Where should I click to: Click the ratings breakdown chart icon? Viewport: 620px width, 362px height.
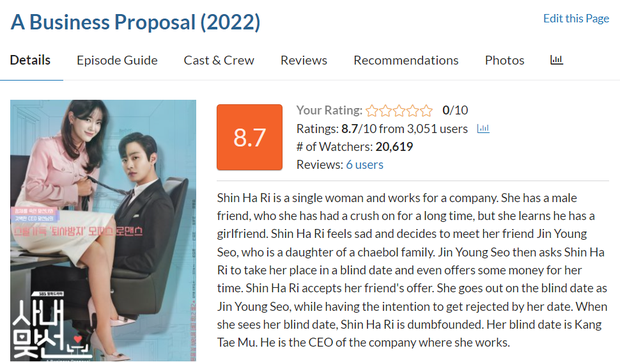tap(483, 128)
